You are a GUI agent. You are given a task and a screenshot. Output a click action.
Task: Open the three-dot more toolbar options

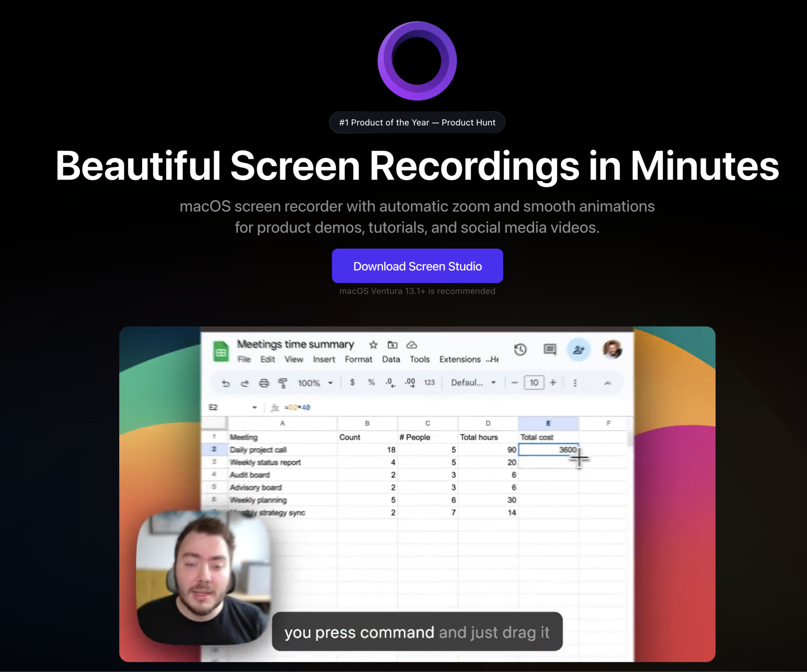pos(575,383)
